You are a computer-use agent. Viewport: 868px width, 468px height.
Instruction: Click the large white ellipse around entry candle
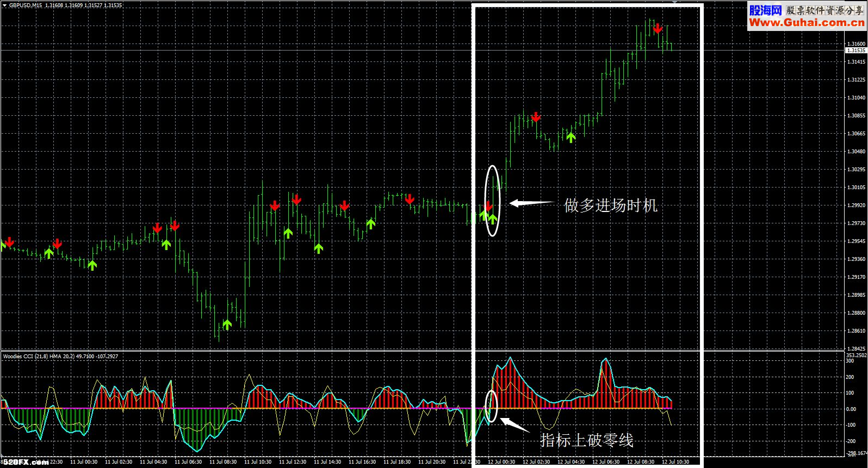(x=492, y=166)
